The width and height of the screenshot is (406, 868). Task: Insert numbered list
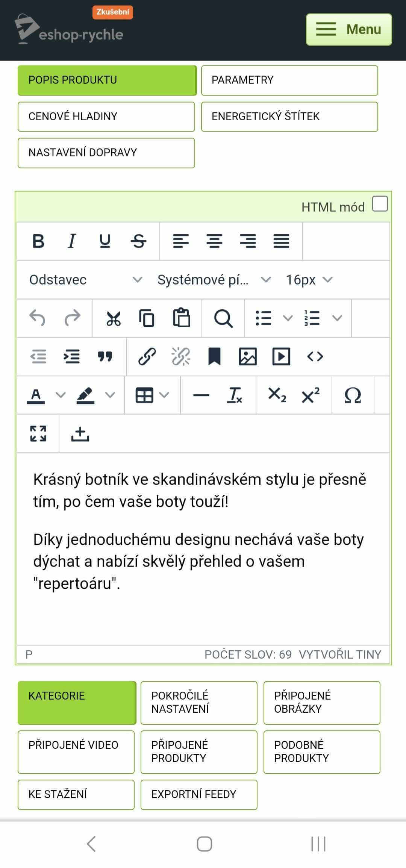(312, 318)
